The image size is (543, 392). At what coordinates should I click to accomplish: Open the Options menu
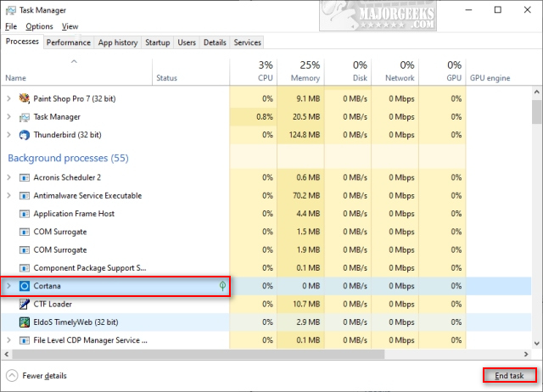tap(39, 26)
